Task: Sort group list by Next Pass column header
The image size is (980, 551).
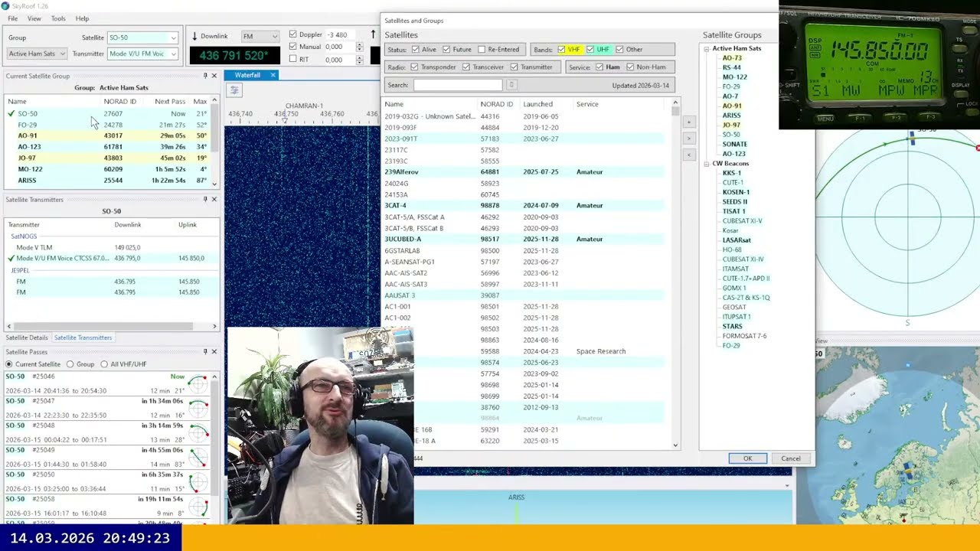Action: 169,101
